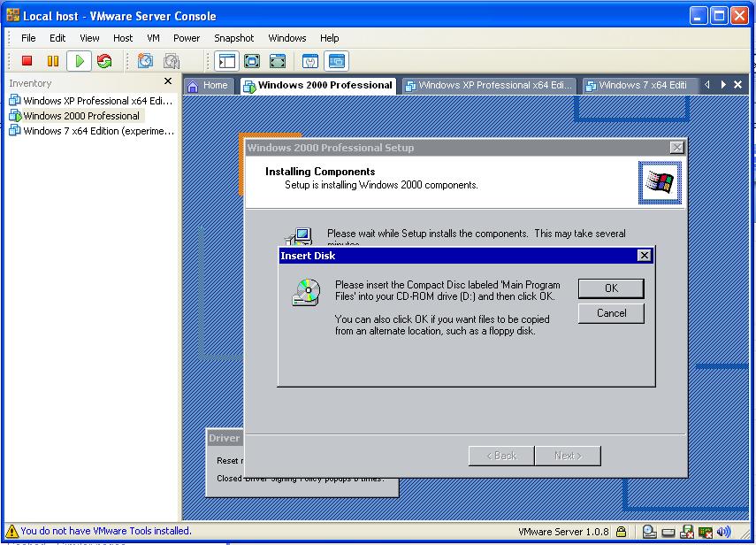Close the Insert Disk dialog
This screenshot has width=756, height=545.
[x=644, y=256]
